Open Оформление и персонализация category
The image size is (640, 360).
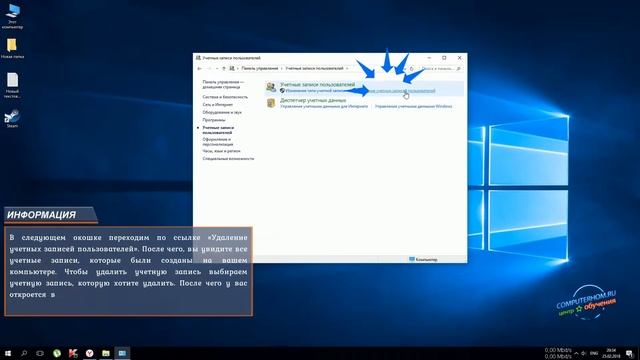tap(218, 142)
